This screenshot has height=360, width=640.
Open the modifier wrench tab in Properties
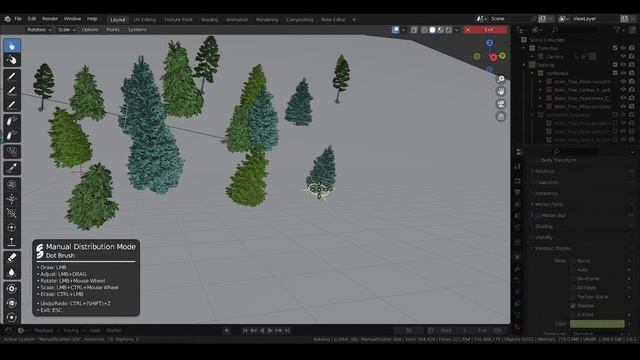[x=518, y=269]
